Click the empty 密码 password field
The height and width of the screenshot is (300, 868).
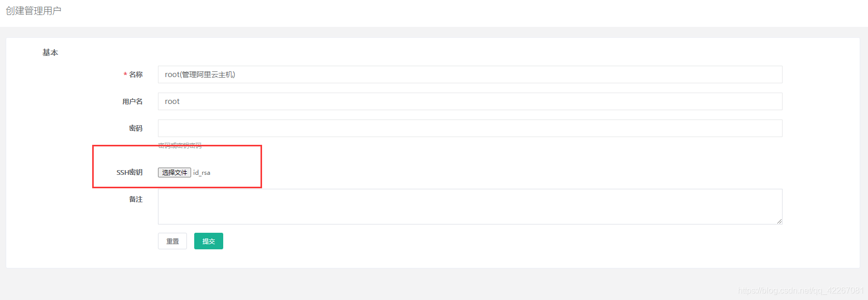pos(470,128)
